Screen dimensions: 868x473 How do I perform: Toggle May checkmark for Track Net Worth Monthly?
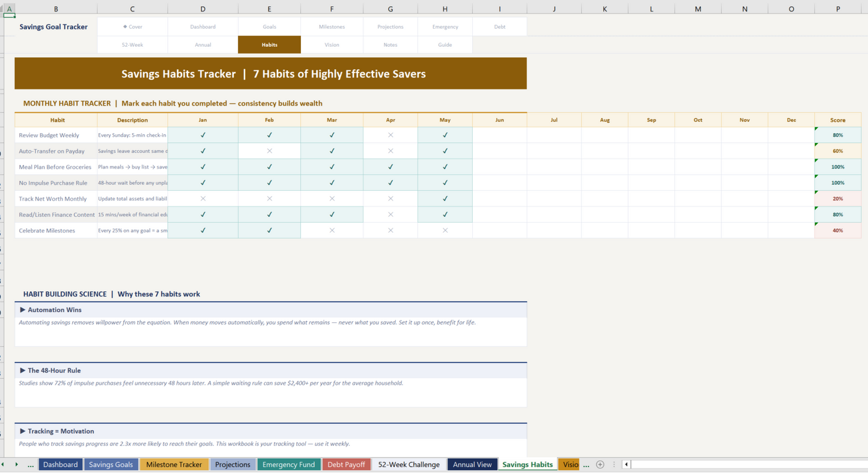click(445, 199)
